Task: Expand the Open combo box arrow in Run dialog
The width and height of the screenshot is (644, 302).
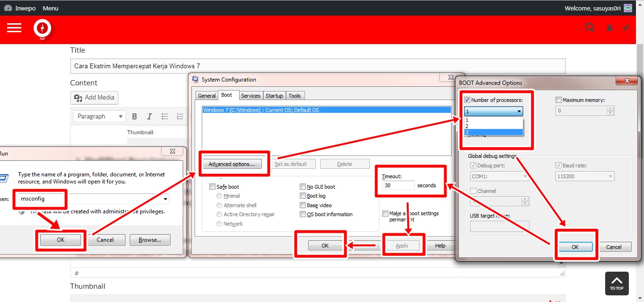Action: pos(165,199)
